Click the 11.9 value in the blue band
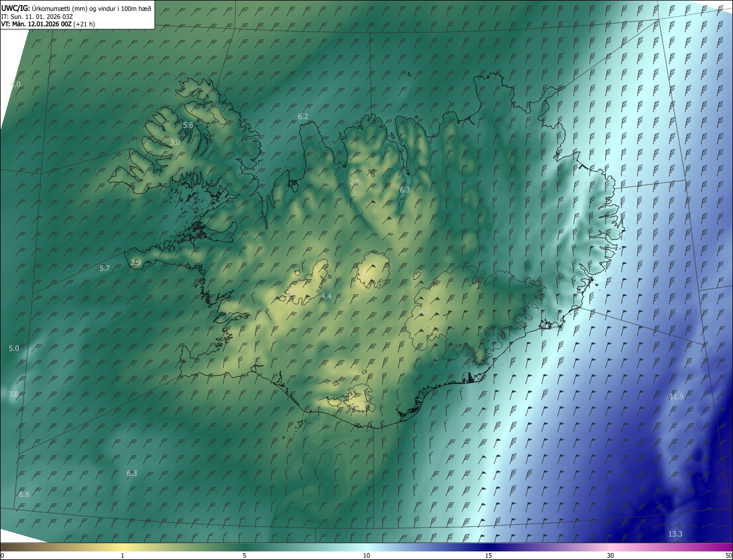This screenshot has width=733, height=560. coord(676,397)
